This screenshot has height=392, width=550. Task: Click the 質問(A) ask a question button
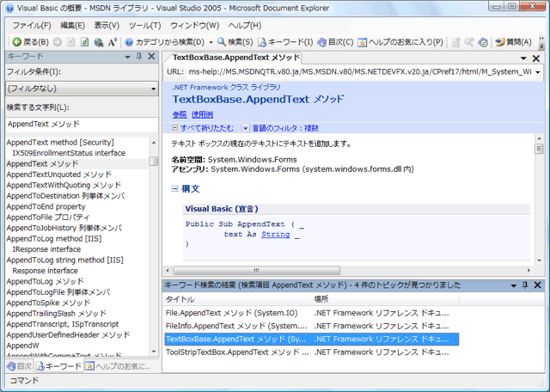coord(513,42)
